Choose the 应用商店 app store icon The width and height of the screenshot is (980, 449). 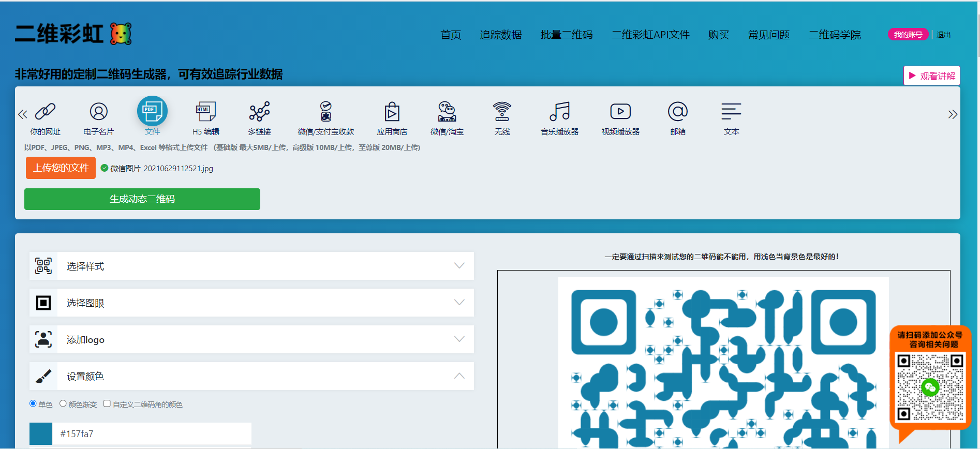392,111
